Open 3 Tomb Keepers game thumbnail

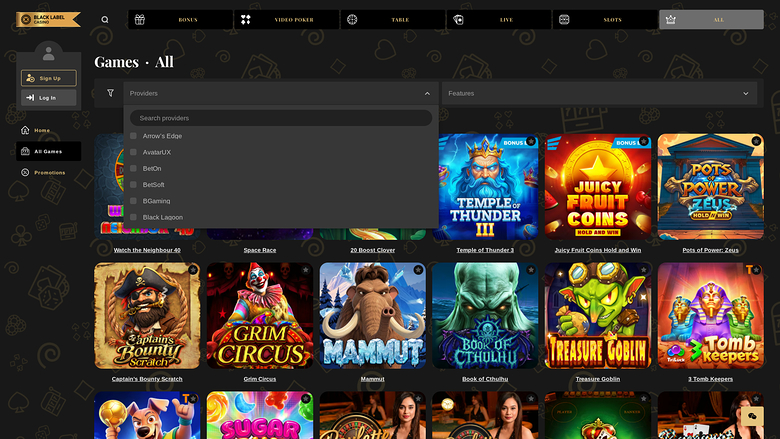pyautogui.click(x=710, y=316)
